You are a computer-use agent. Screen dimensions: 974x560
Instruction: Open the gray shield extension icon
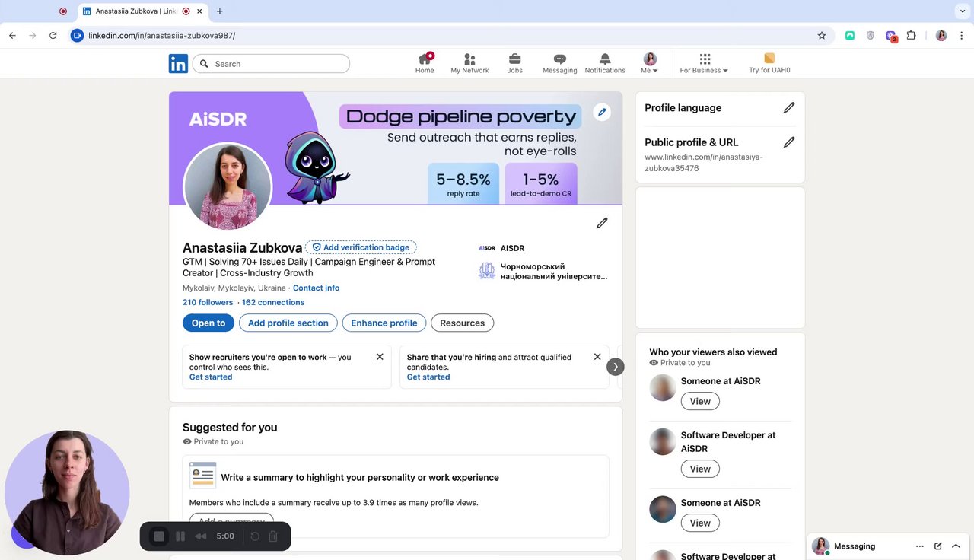pyautogui.click(x=871, y=35)
